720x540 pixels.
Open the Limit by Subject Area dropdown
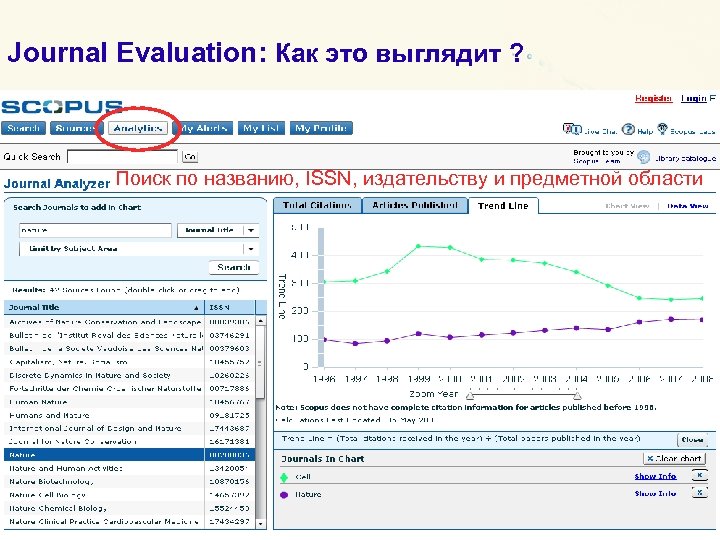(139, 248)
